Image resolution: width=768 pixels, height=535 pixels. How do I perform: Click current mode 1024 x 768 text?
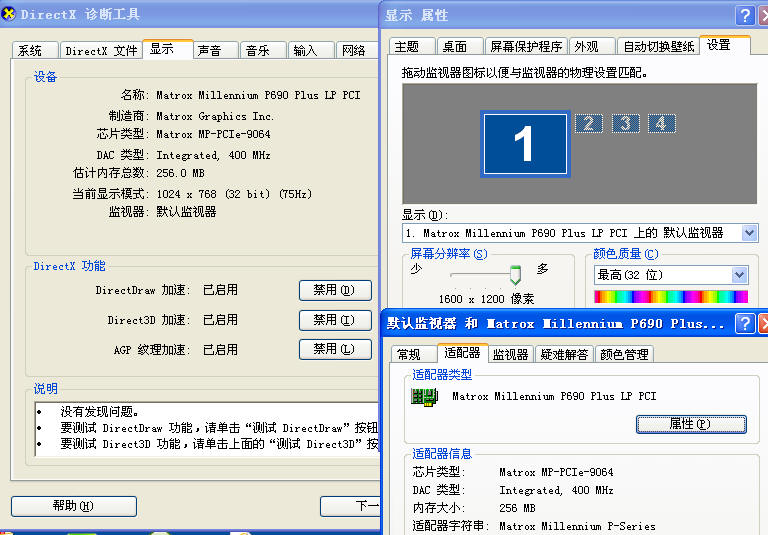pos(234,194)
